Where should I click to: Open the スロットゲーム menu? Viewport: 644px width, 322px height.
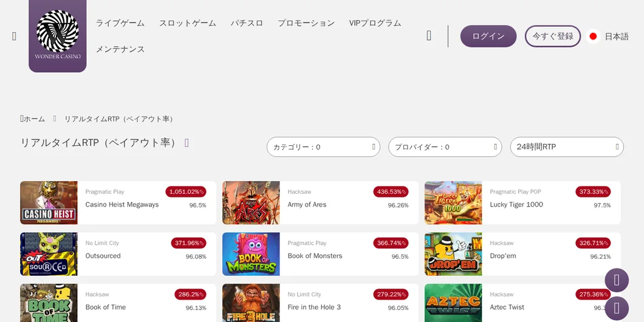click(x=187, y=23)
